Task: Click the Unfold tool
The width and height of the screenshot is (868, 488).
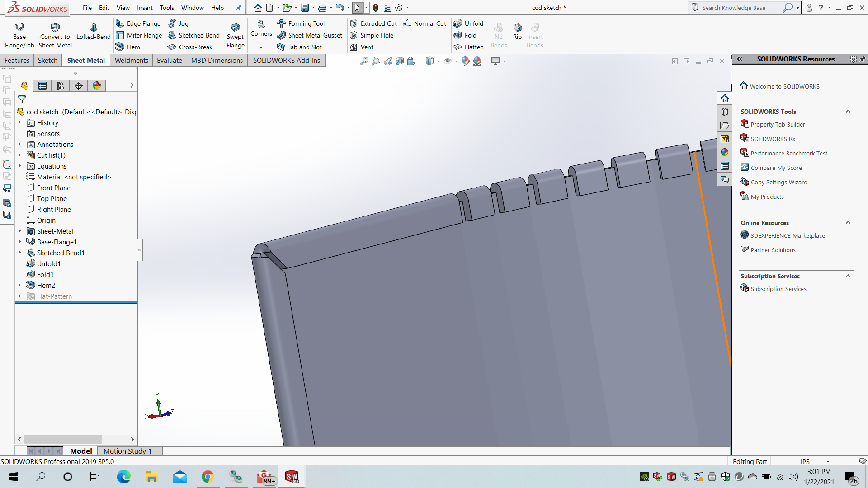Action: point(468,23)
